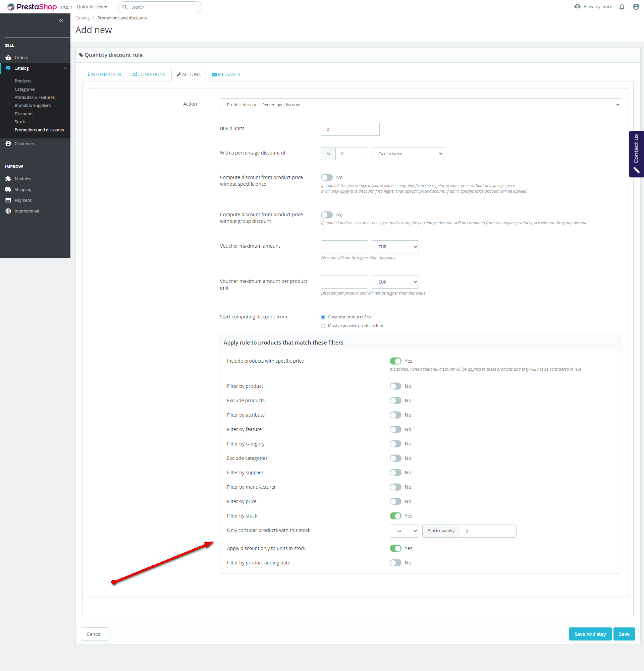
Task: Switch to the Conditions tab
Action: pos(149,74)
